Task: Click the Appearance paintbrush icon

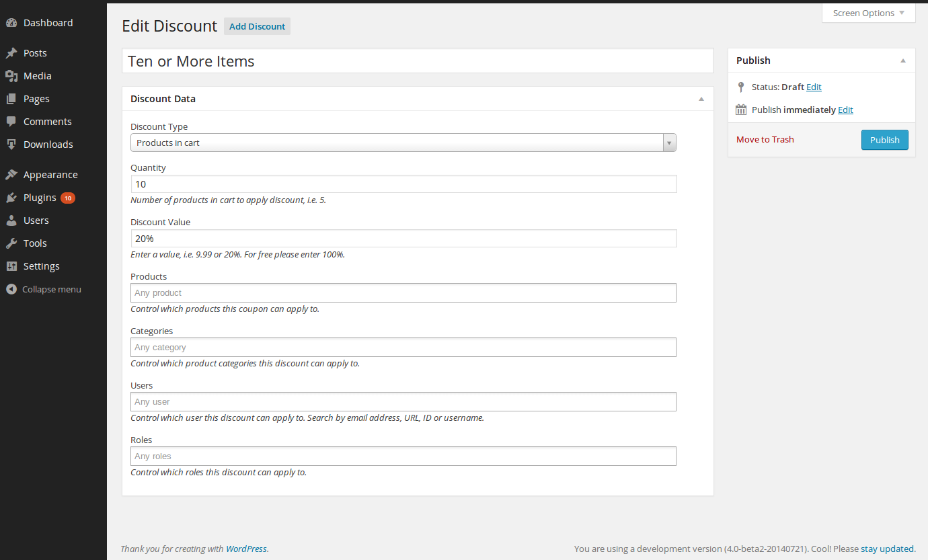Action: point(11,175)
